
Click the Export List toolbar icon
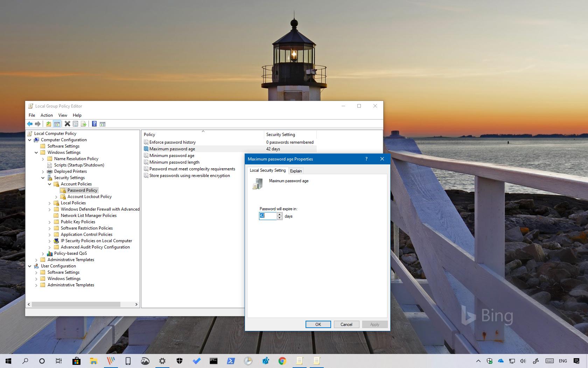coord(83,124)
